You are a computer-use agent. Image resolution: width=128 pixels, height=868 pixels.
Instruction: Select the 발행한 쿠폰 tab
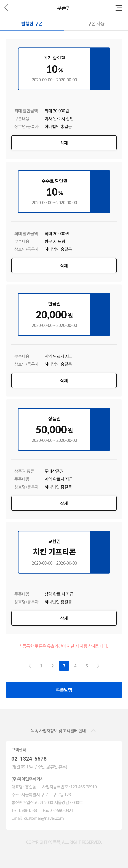click(x=32, y=23)
